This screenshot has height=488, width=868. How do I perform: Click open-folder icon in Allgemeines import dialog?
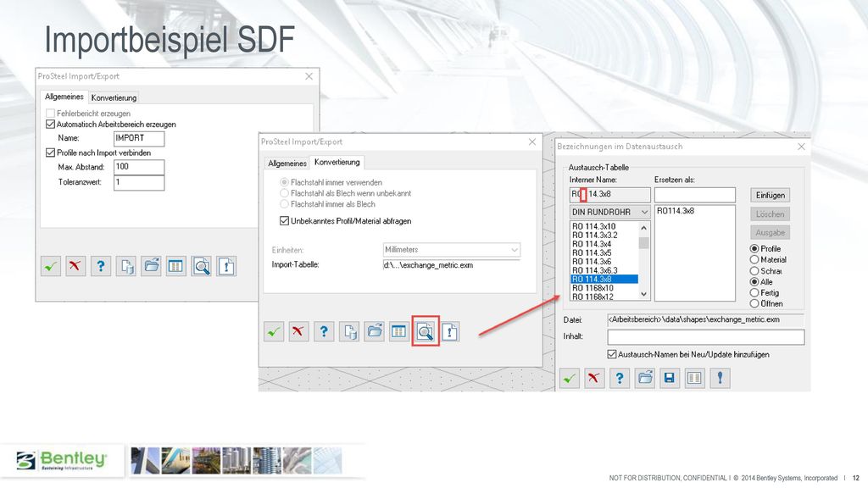click(x=151, y=267)
